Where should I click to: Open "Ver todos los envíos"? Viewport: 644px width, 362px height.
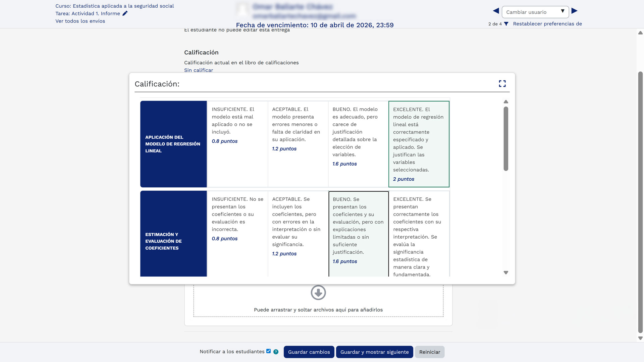(80, 21)
